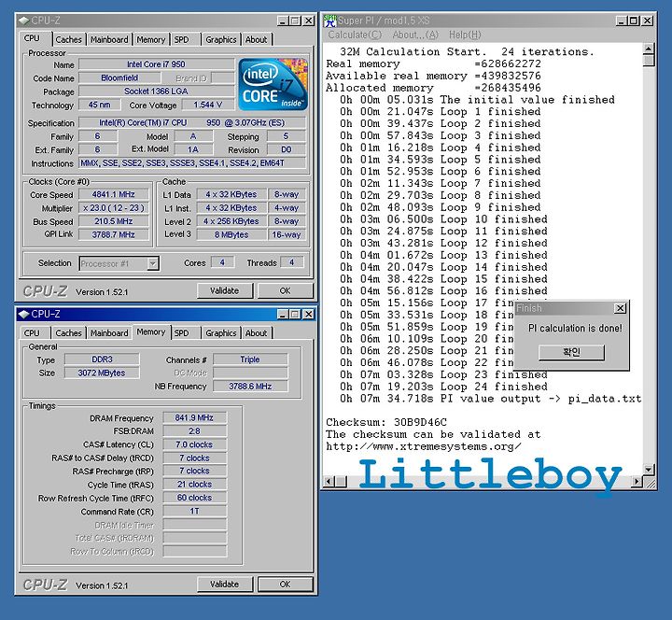The width and height of the screenshot is (672, 620).
Task: Click the Super PI vertical scrollbar thumb
Action: [x=649, y=61]
